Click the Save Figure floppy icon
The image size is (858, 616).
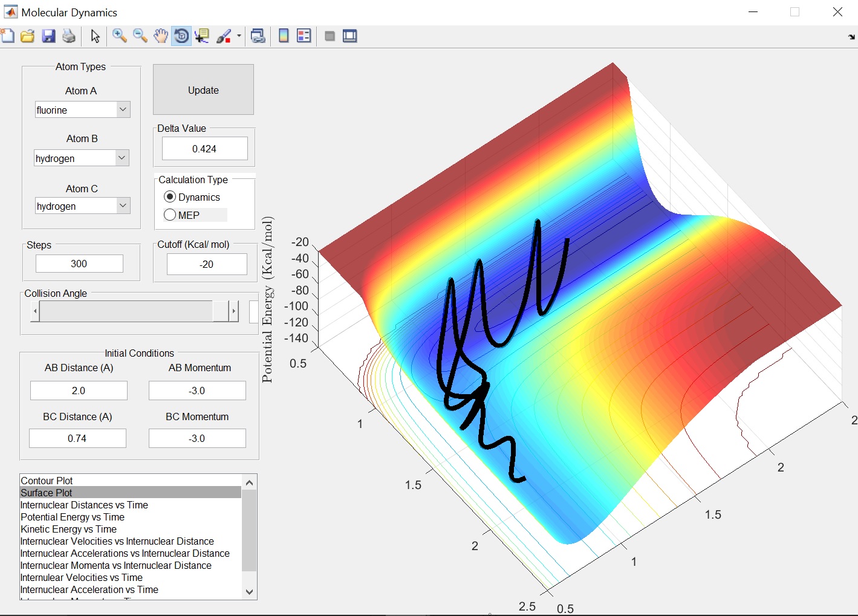48,36
